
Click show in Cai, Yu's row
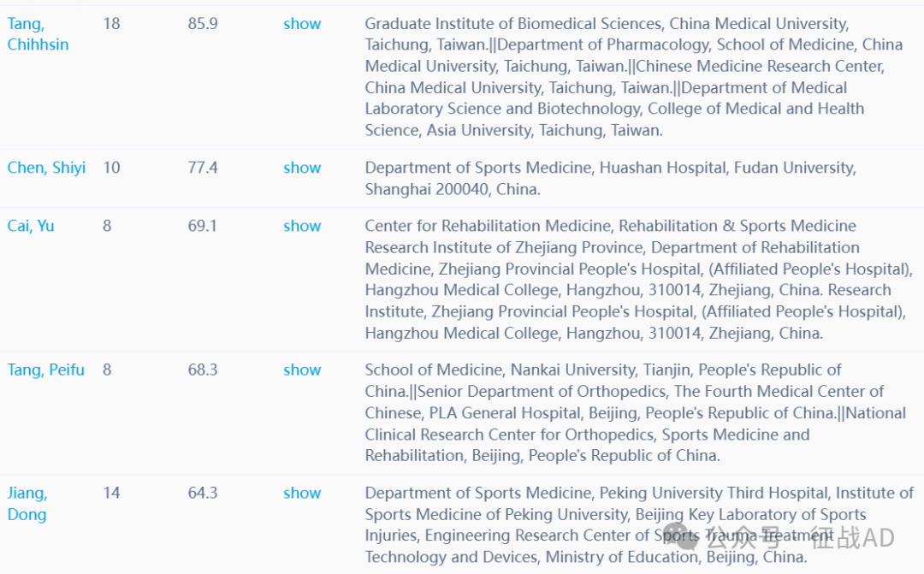(302, 227)
